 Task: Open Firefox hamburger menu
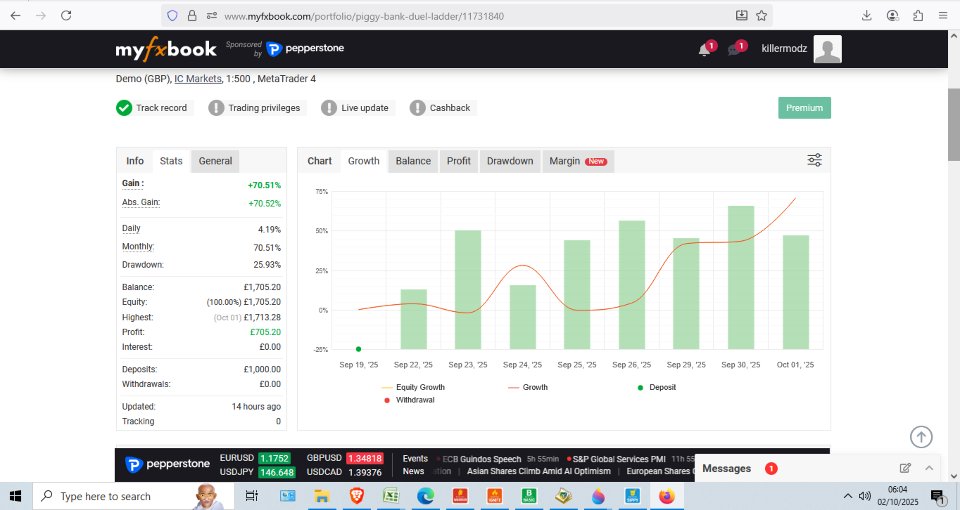click(x=943, y=16)
